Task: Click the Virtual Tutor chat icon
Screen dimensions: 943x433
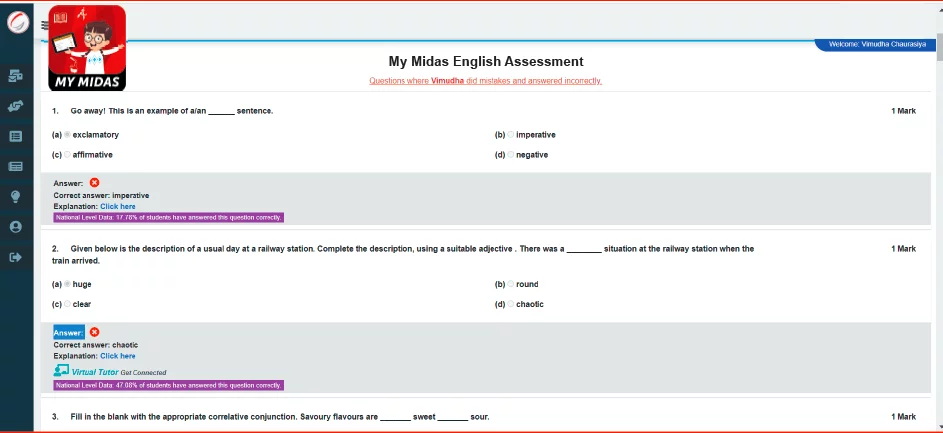Action: [x=61, y=371]
